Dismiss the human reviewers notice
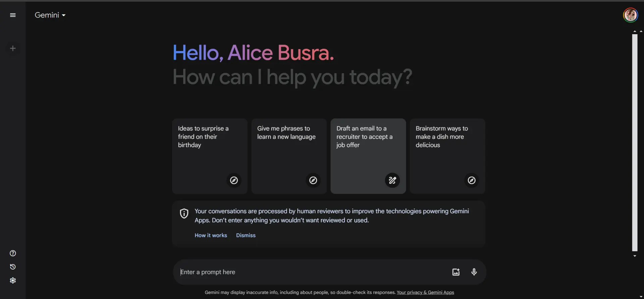Image resolution: width=644 pixels, height=299 pixels. pos(246,235)
